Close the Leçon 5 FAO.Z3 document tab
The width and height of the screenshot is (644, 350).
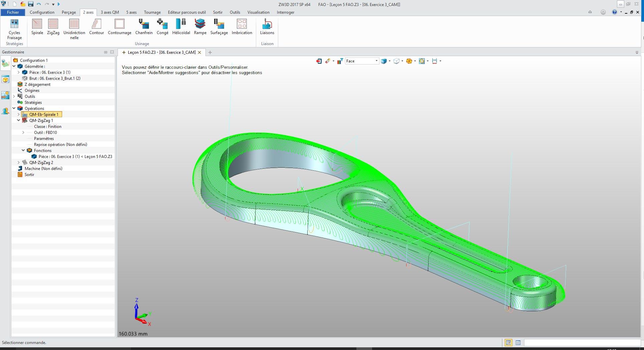pyautogui.click(x=199, y=52)
